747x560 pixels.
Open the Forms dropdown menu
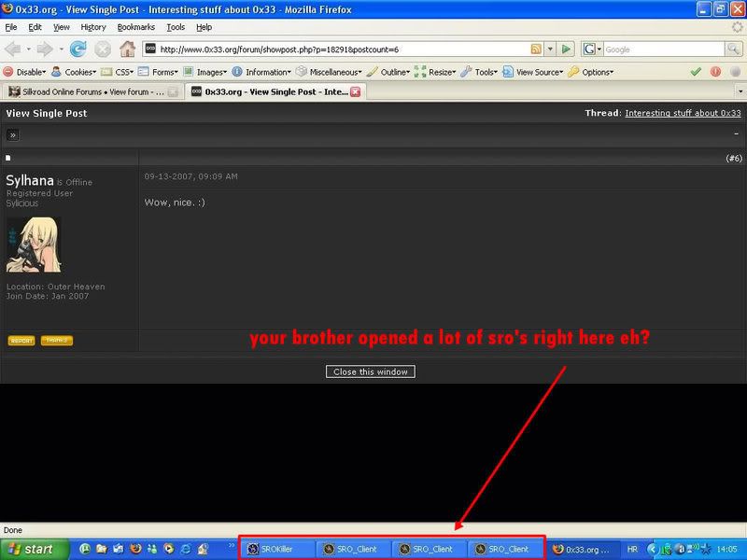pos(158,72)
